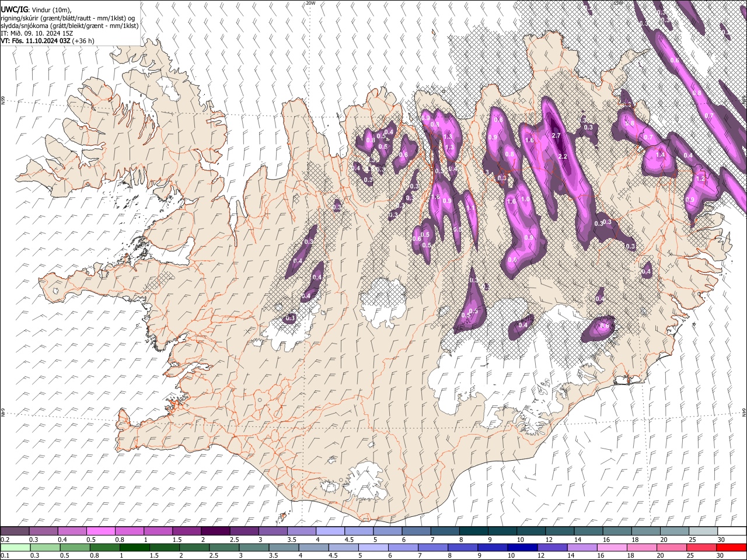Pick the rain legend swatch starting at 0.5
This screenshot has height=560, width=747.
point(75,547)
